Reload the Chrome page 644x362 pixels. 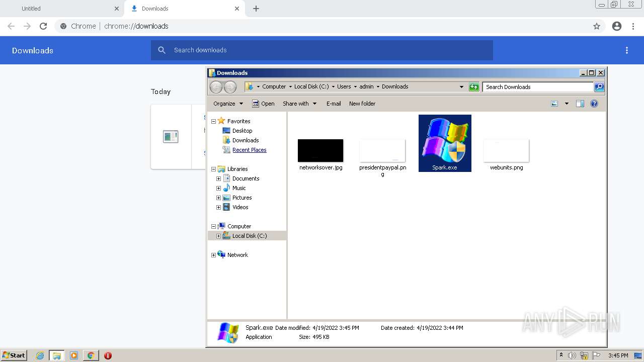(x=43, y=26)
